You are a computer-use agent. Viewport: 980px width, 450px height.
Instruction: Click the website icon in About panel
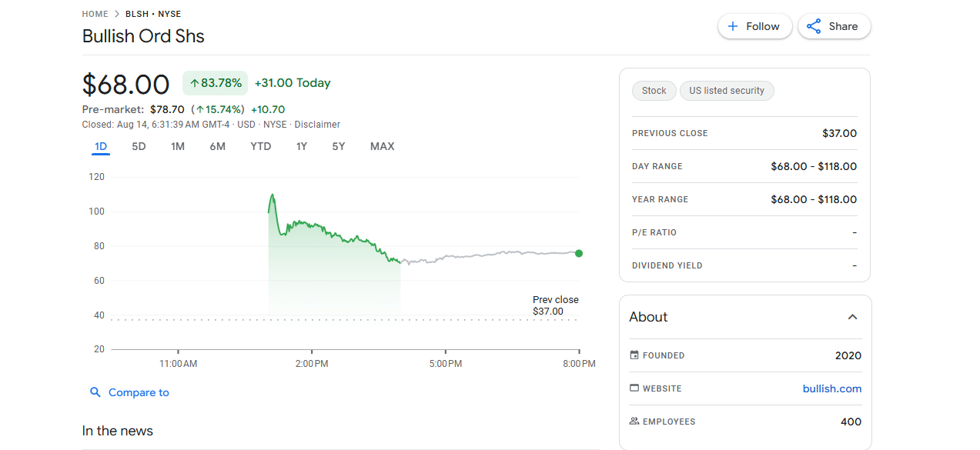pos(634,388)
